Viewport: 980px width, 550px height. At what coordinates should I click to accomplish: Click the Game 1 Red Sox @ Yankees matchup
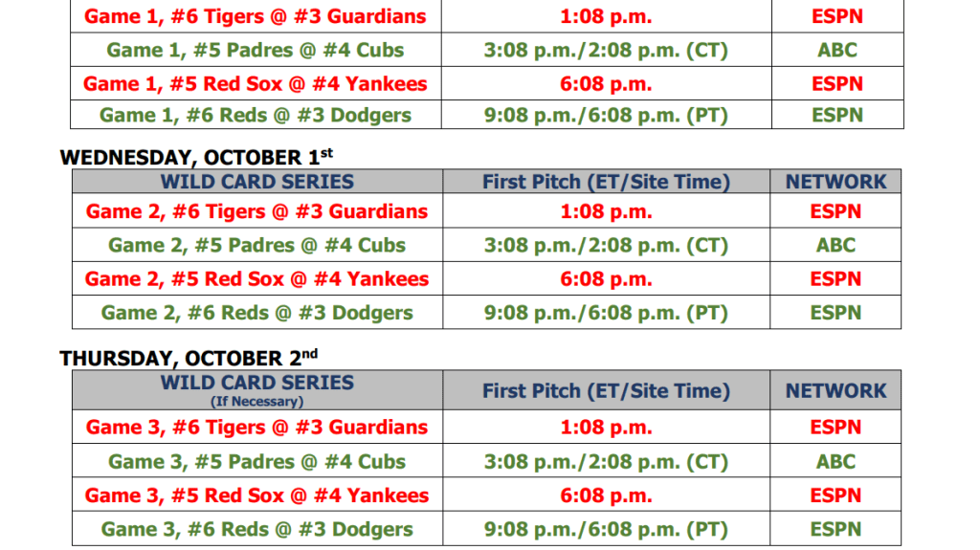click(256, 83)
